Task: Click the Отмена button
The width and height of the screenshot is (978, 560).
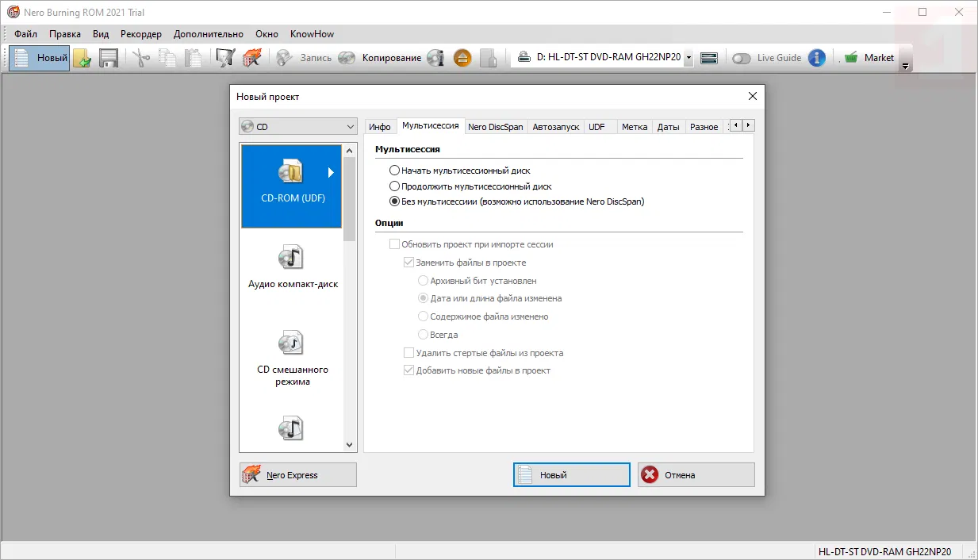Action: coord(696,475)
